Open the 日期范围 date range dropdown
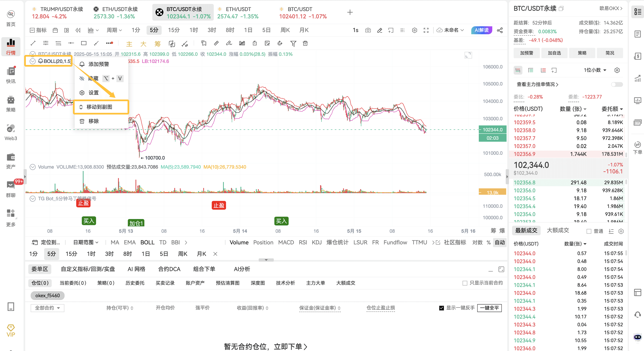 click(x=85, y=242)
